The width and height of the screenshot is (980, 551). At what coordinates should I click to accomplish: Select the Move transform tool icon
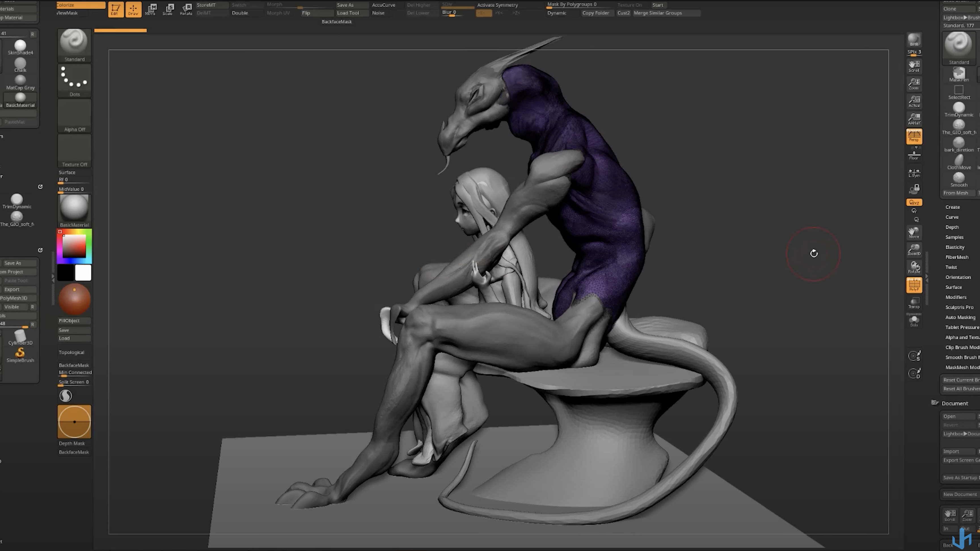(x=152, y=9)
